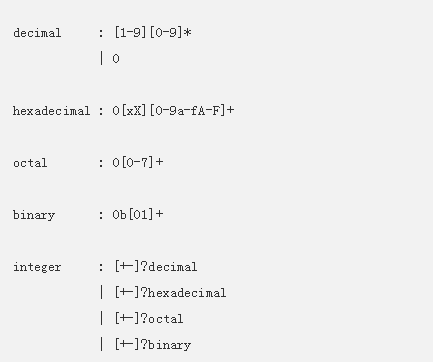Click the word "decimal" rule name
This screenshot has height=362, width=433.
point(37,33)
